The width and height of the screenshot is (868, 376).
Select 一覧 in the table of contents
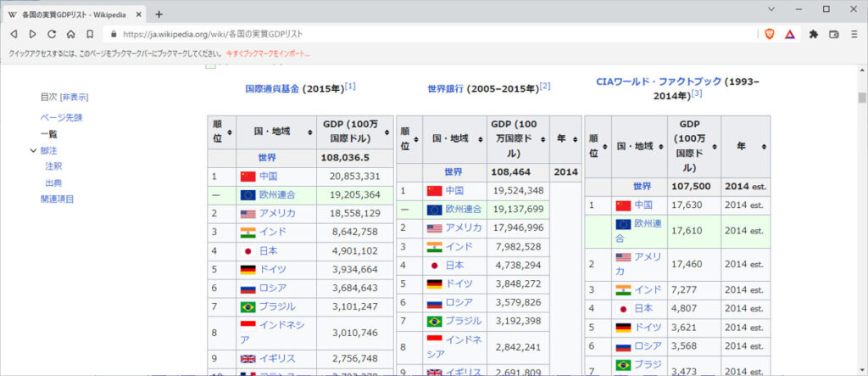[x=48, y=133]
